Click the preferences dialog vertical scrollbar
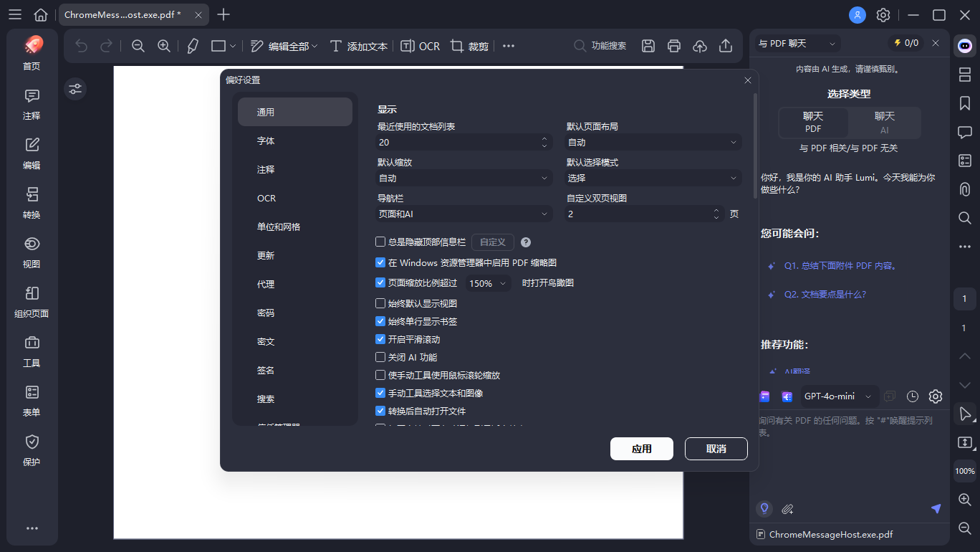The width and height of the screenshot is (980, 552). [754, 145]
